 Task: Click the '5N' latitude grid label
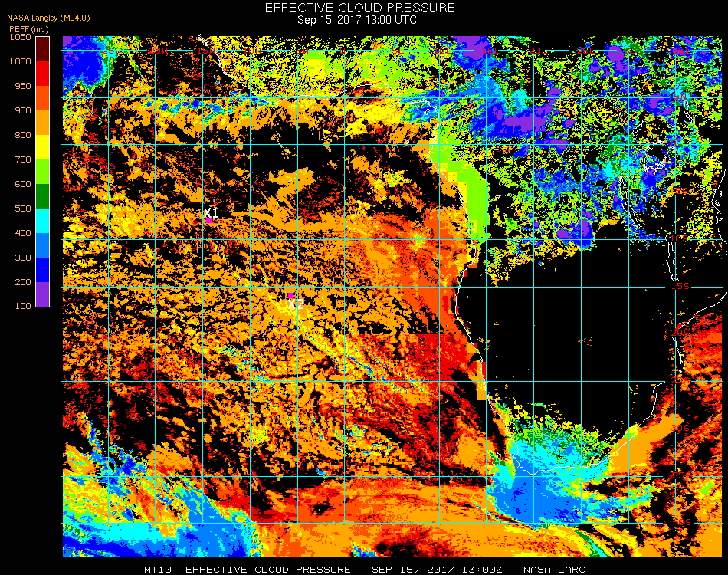click(x=680, y=96)
